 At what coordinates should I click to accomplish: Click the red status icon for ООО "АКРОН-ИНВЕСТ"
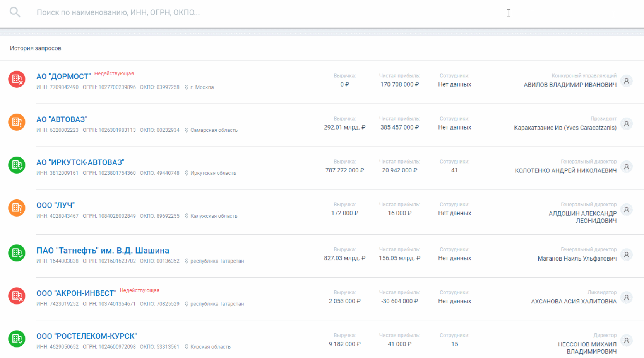click(x=17, y=296)
